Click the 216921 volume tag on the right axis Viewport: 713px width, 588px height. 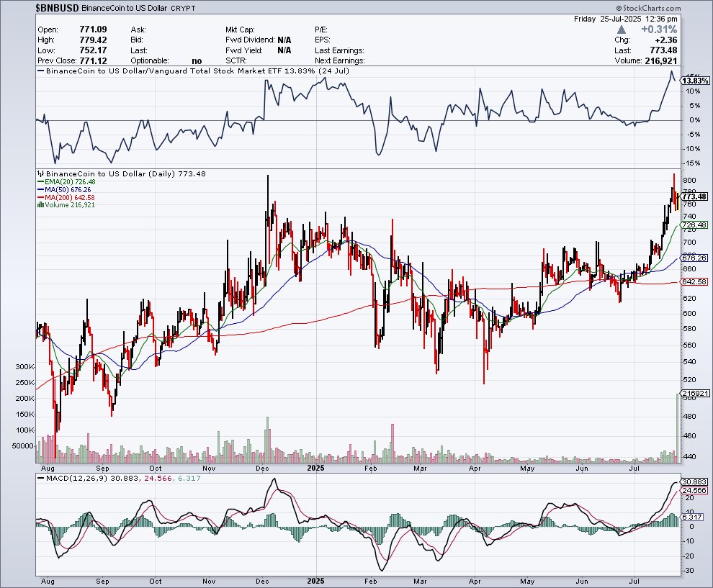tap(695, 393)
